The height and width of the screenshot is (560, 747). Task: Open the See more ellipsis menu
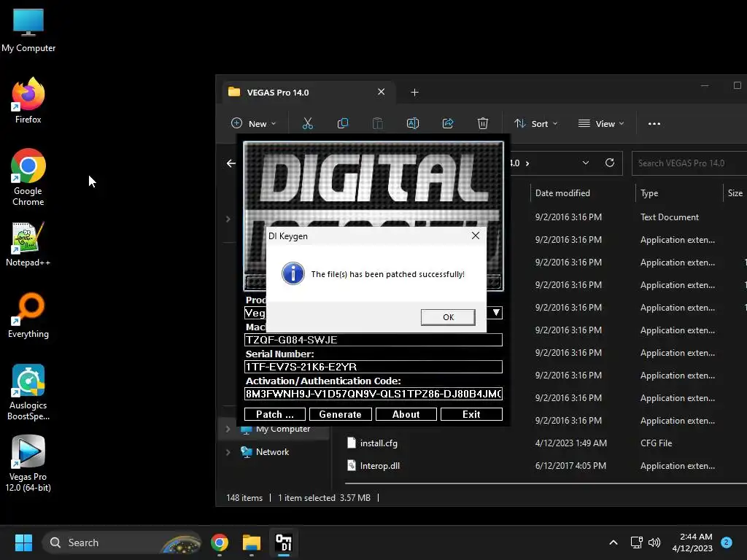coord(654,124)
